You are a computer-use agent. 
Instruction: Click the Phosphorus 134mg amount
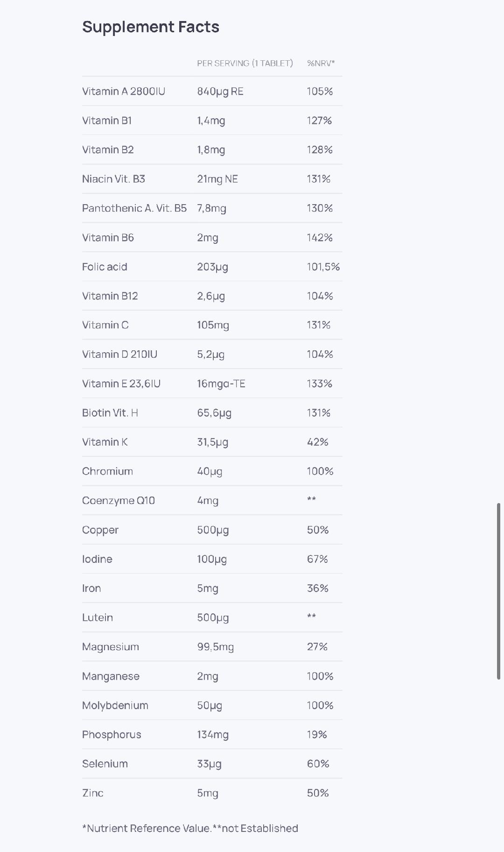pos(212,735)
